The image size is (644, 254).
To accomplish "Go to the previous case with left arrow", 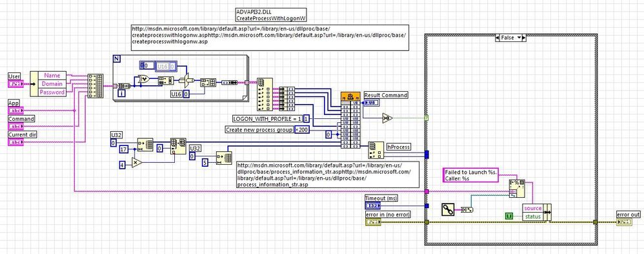I will point(498,37).
